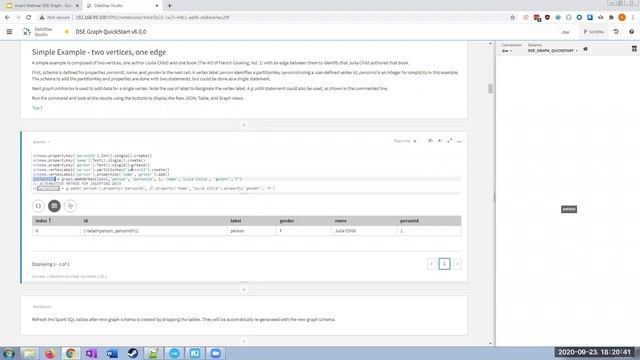Bookmark this page with the star icon
The height and width of the screenshot is (360, 640).
point(513,18)
